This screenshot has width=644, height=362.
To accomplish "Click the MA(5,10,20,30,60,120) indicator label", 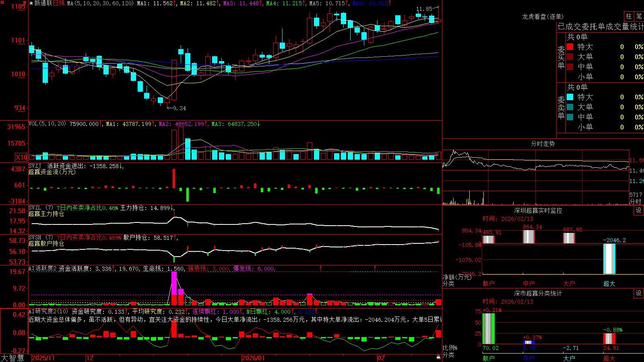I will (100, 3).
